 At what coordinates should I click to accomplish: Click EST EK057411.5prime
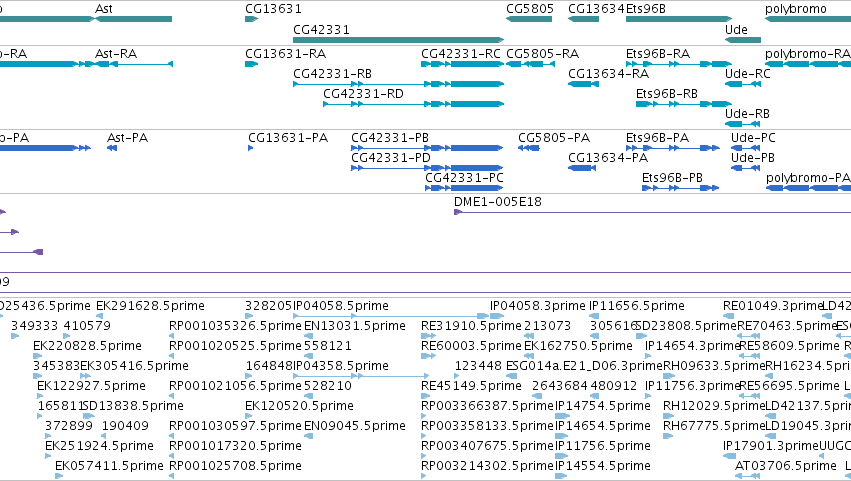[109, 467]
